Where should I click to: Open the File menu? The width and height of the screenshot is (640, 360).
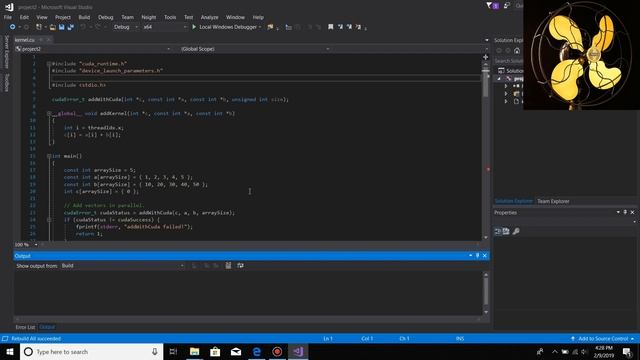(x=8, y=17)
